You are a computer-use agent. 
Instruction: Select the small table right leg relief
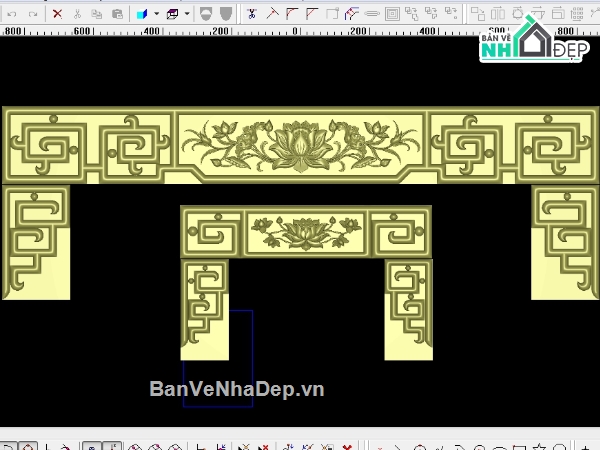click(409, 310)
